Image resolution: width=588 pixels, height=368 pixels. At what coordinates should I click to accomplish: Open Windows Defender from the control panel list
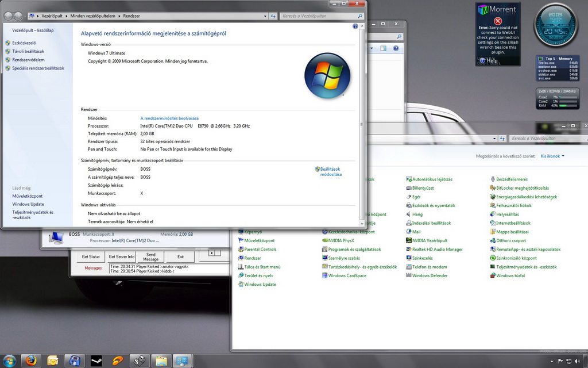(x=430, y=275)
